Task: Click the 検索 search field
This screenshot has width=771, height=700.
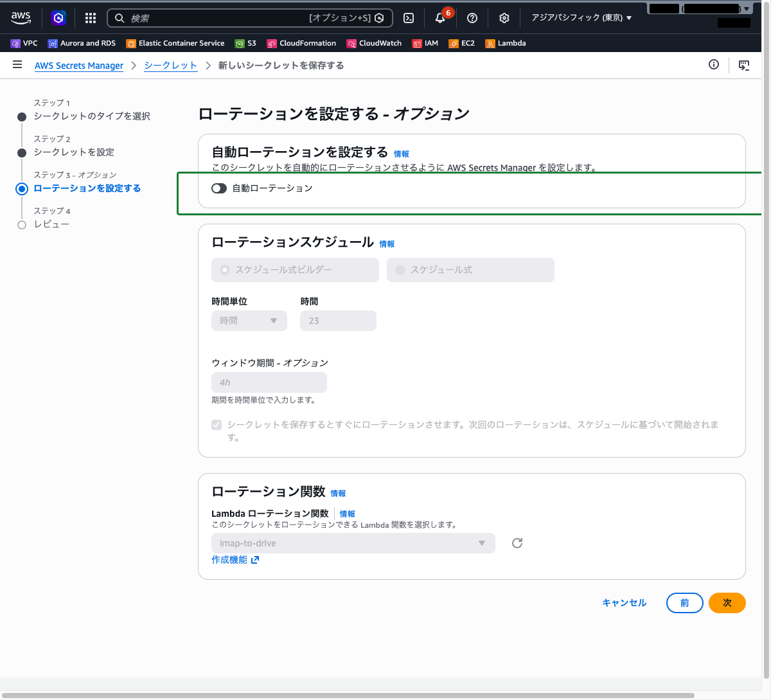Action: tap(250, 18)
